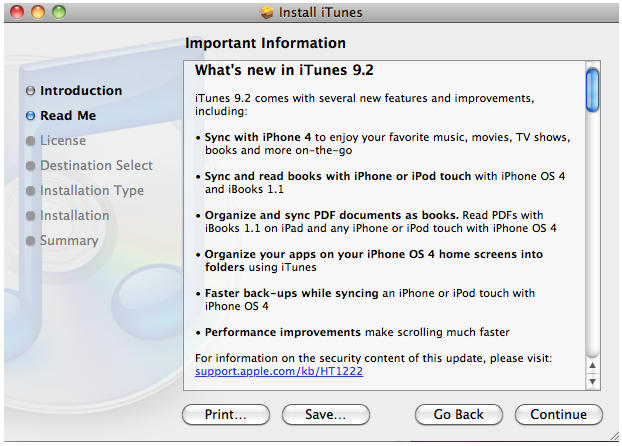Click the blue scrollbar thumb
Viewport: 622px width, 446px height.
(592, 88)
